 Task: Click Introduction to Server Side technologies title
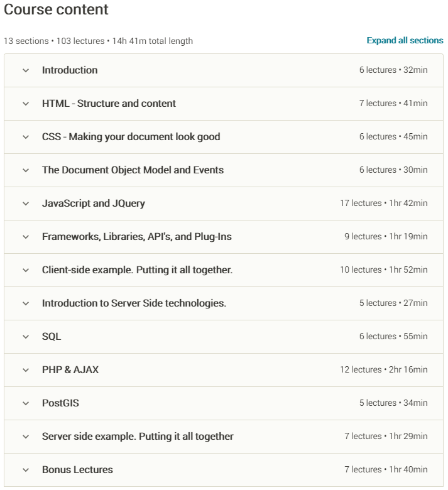[134, 303]
